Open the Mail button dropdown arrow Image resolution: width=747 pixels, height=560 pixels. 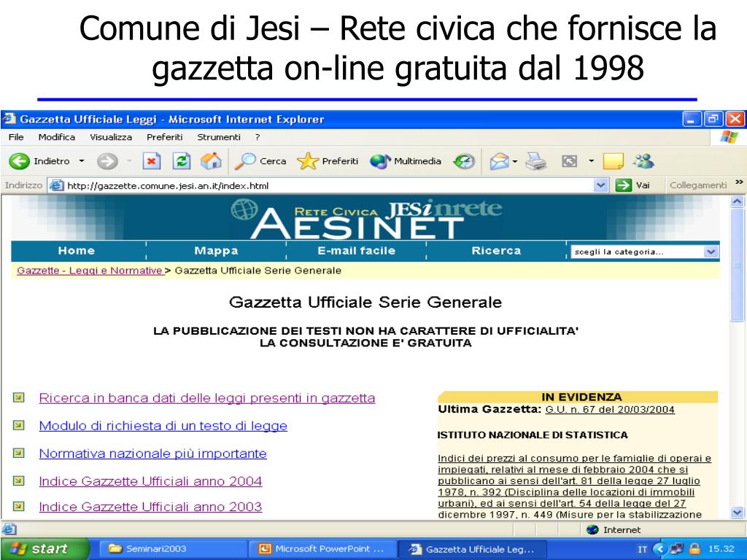click(515, 161)
